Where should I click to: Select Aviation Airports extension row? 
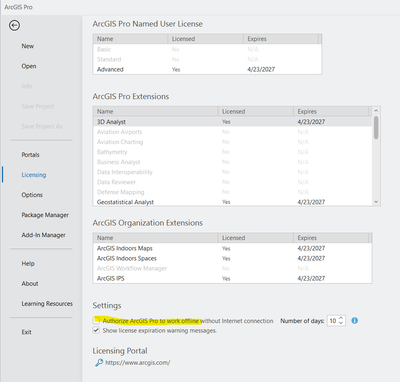pos(232,132)
